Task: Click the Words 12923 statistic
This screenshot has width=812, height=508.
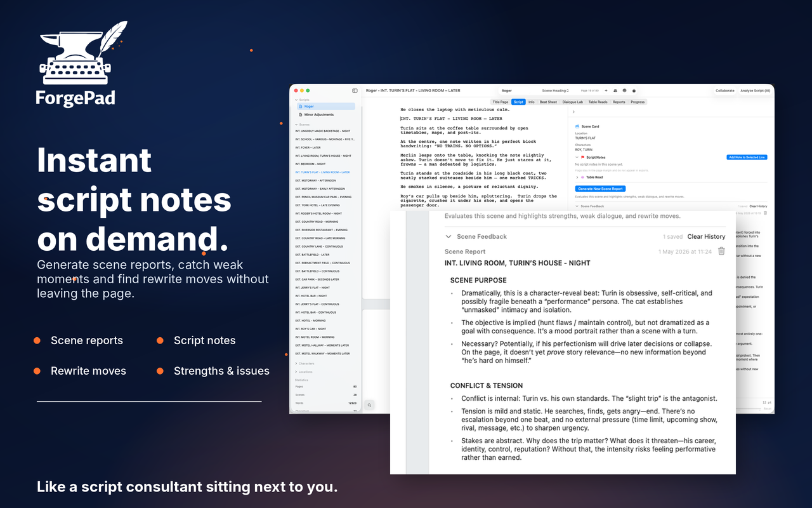Action: click(x=326, y=403)
